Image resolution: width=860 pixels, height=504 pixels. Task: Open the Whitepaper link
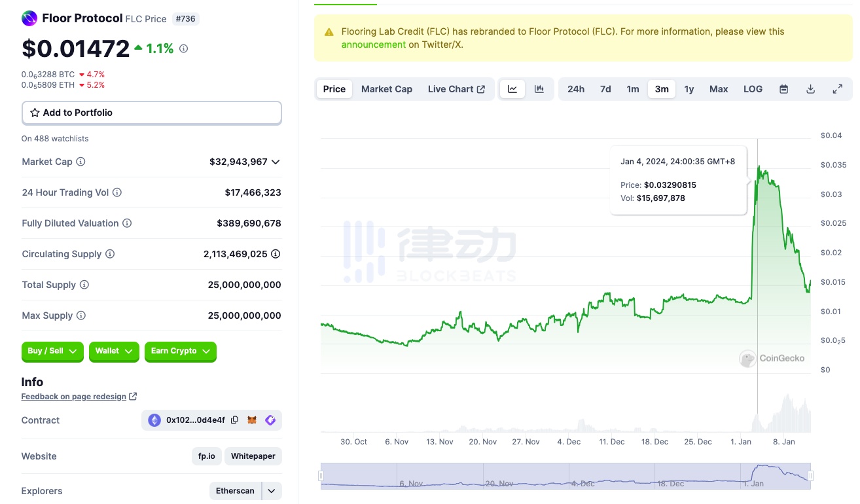[x=253, y=456]
